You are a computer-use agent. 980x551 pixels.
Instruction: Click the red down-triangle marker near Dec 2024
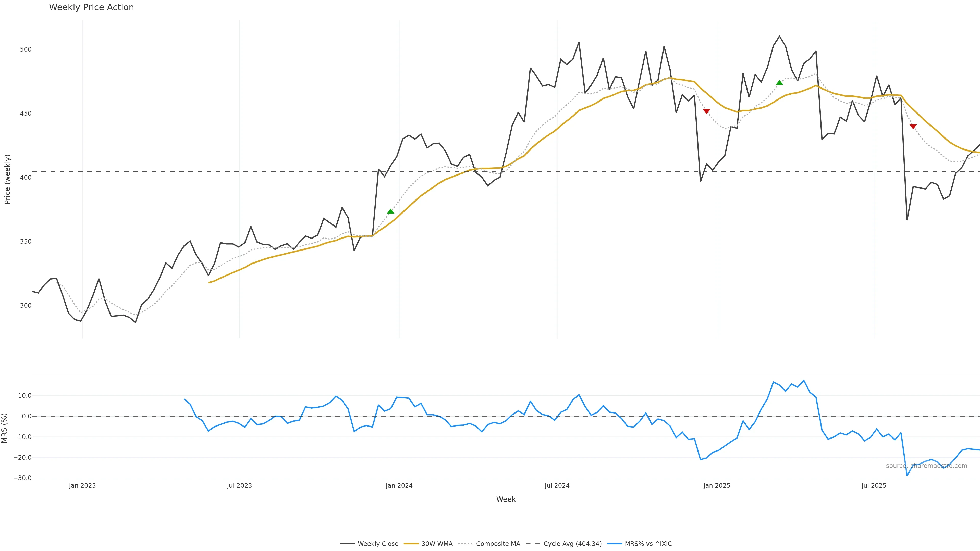[706, 111]
